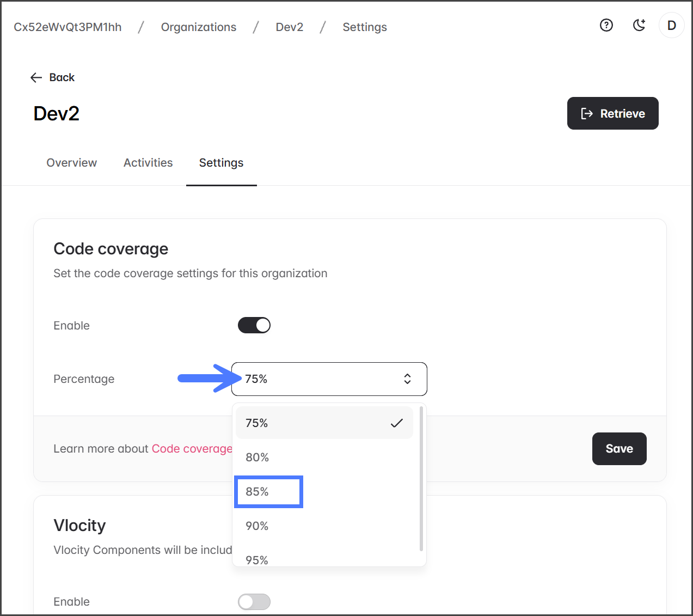
Task: Click the Retrieve button
Action: 612,113
